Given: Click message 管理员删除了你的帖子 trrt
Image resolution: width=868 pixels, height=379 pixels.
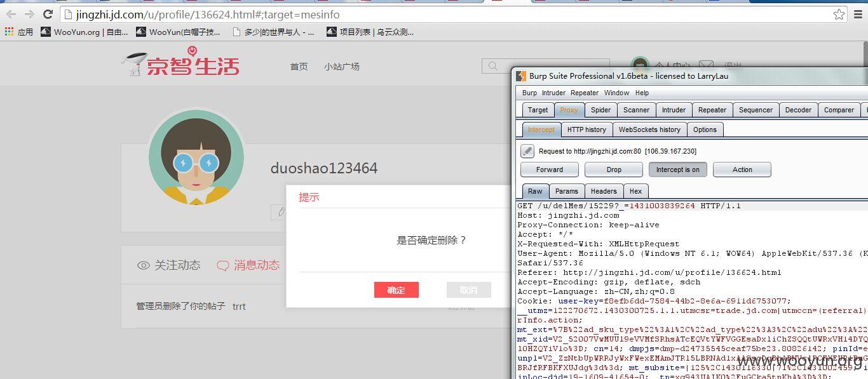Looking at the screenshot, I should click(191, 306).
